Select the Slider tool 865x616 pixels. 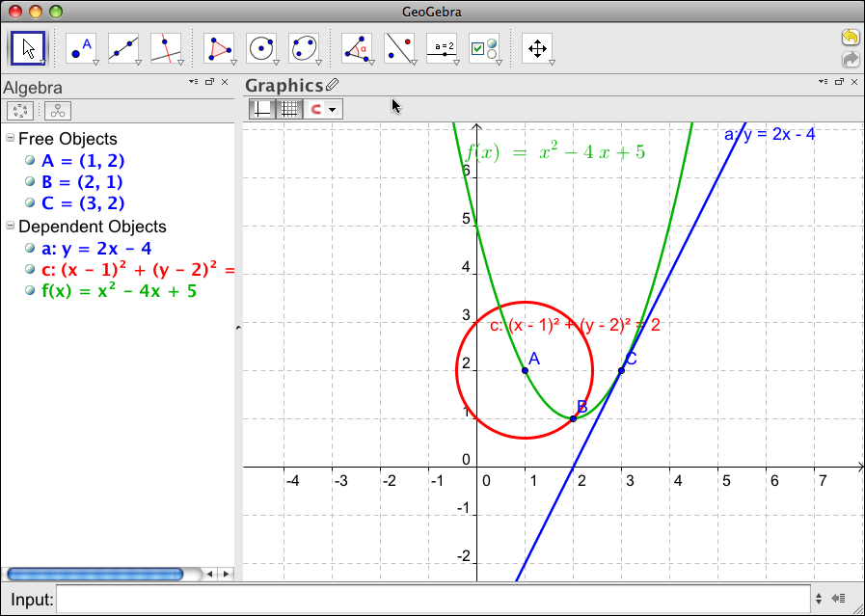click(442, 48)
